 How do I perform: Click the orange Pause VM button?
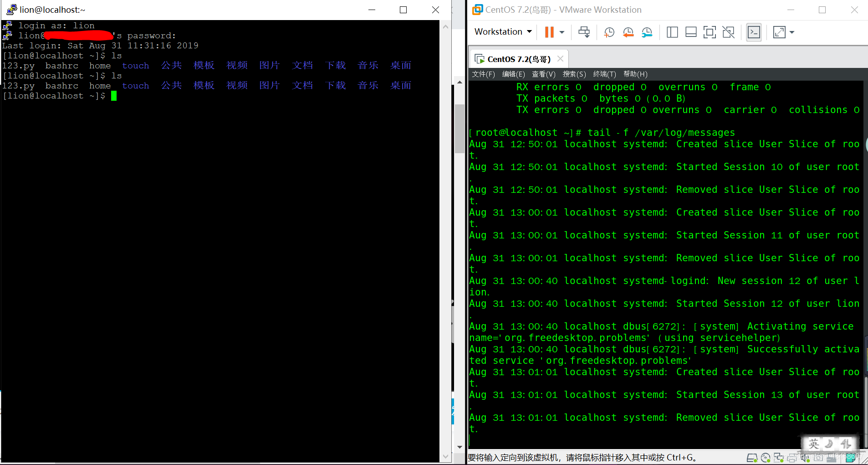point(549,32)
